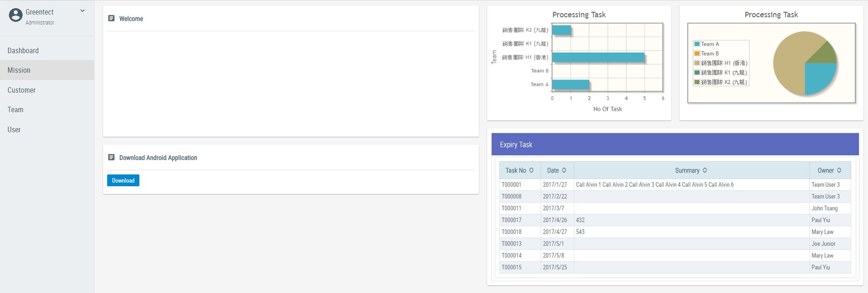
Task: Go to the Mission section
Action: point(19,70)
